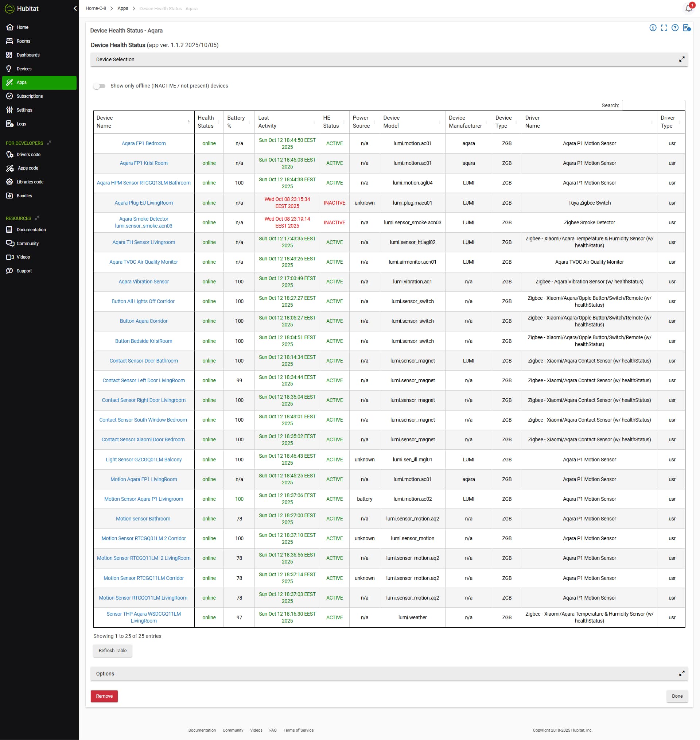Open Drivers code in sidebar
The width and height of the screenshot is (700, 740).
tap(28, 155)
